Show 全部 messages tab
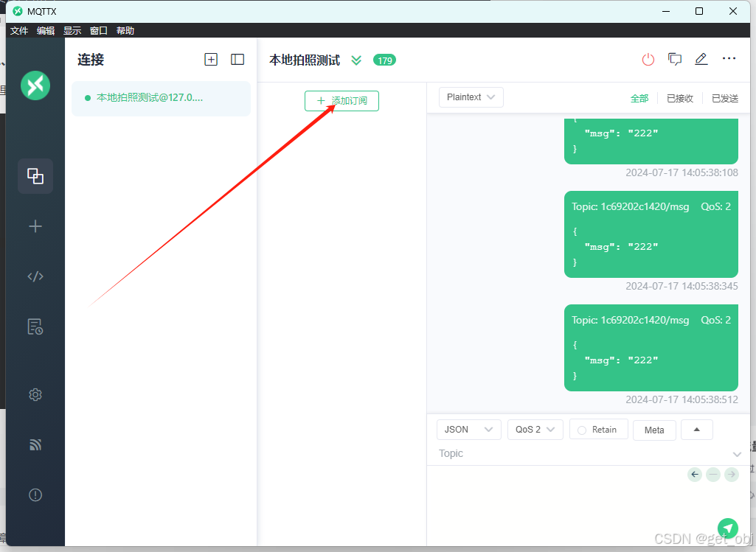Screen dimensions: 756x552 [639, 98]
